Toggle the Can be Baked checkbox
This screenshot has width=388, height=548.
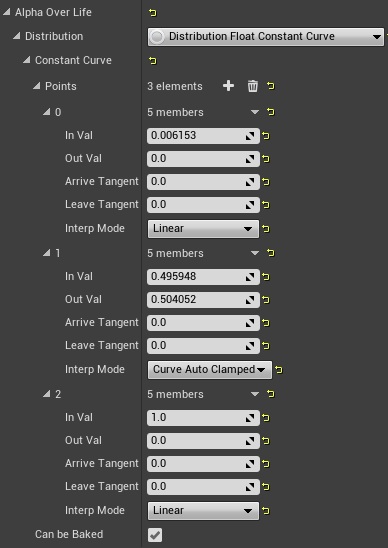[155, 535]
